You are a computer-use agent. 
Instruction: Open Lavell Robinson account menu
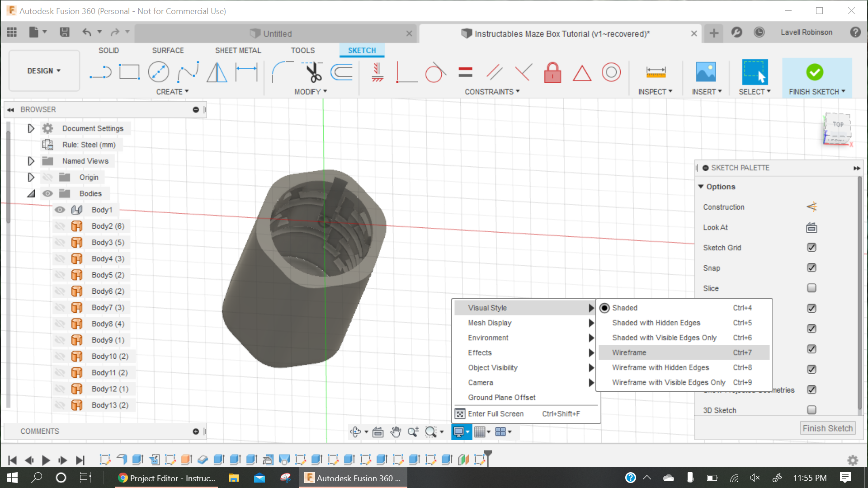(806, 33)
